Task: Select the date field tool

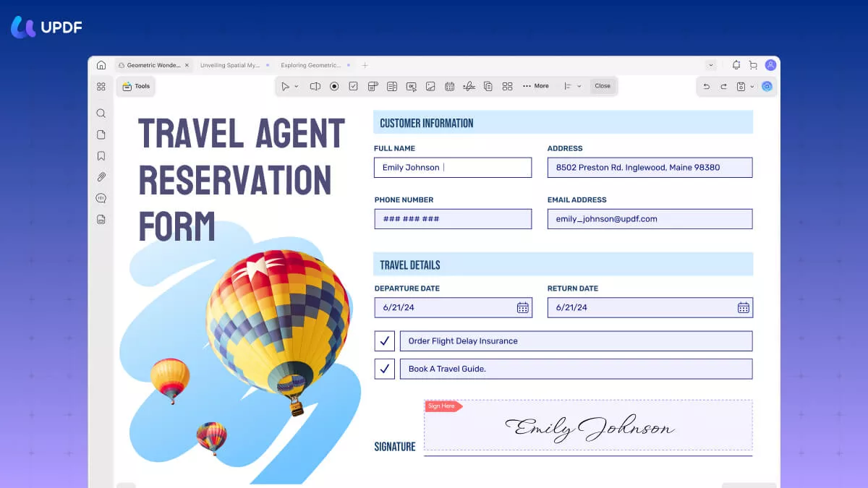Action: coord(450,86)
